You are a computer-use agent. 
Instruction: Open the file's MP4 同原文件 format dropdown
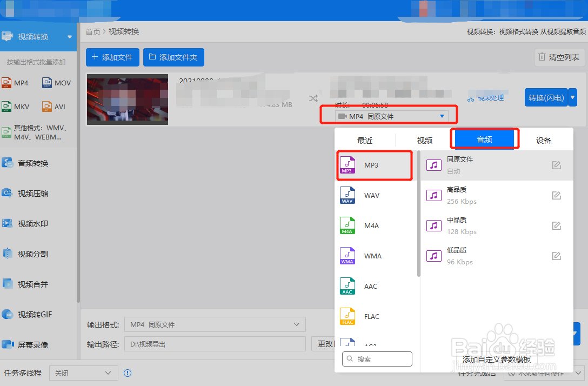coord(391,116)
